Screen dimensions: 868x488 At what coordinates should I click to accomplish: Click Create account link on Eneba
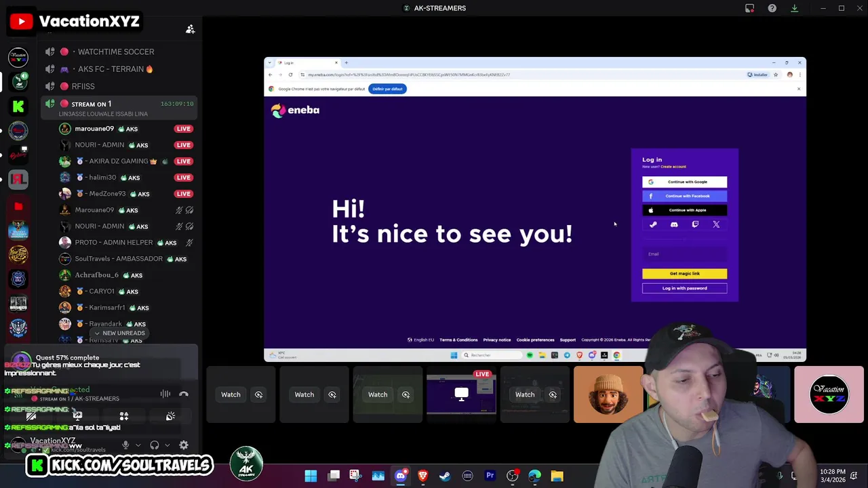[673, 167]
